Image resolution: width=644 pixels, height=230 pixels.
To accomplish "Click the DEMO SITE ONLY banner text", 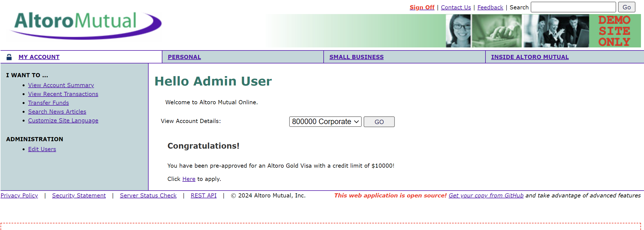I will point(615,31).
